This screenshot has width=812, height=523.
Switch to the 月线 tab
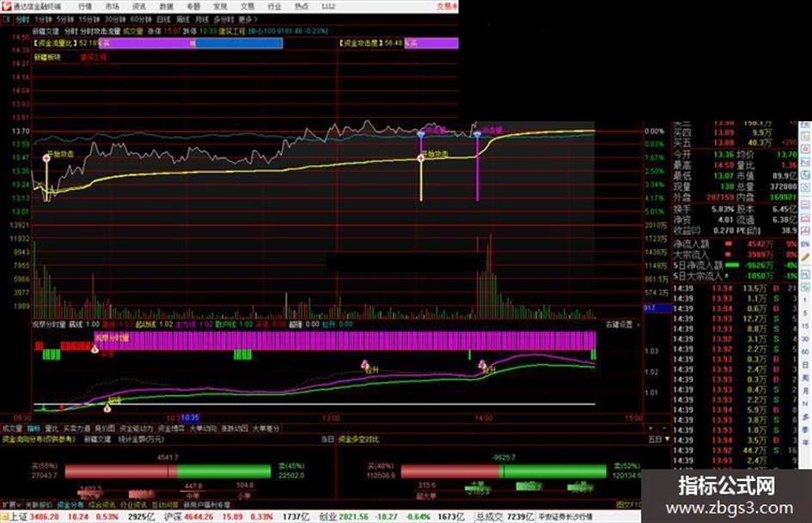click(x=202, y=19)
